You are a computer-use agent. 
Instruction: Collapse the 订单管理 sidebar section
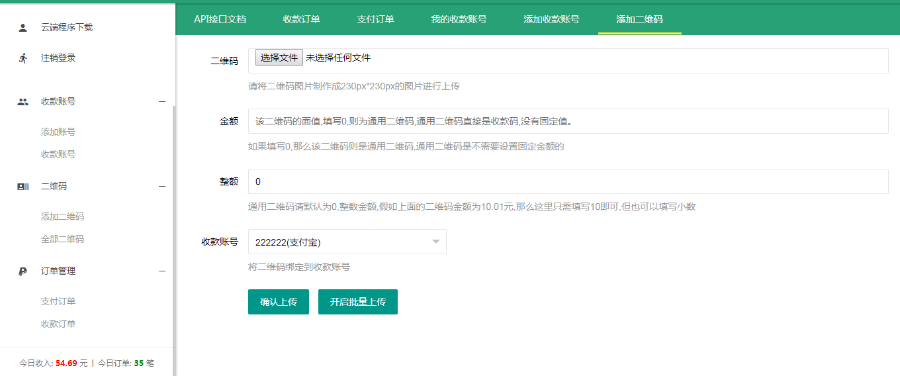162,272
